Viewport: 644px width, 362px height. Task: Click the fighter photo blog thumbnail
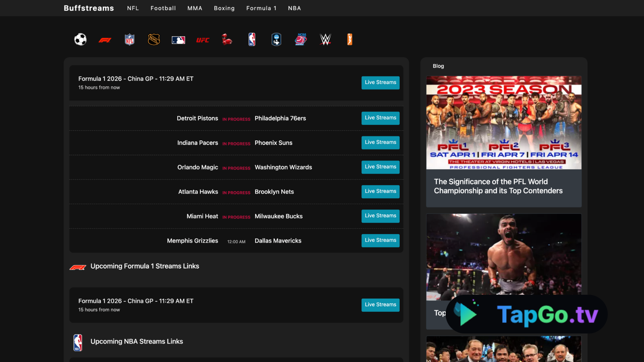click(503, 256)
